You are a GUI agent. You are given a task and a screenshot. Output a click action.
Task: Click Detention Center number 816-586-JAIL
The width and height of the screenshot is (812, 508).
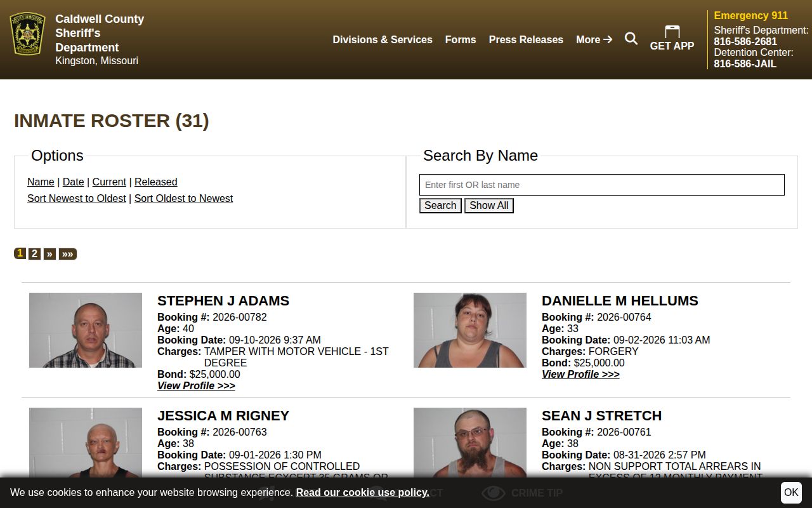click(x=745, y=63)
